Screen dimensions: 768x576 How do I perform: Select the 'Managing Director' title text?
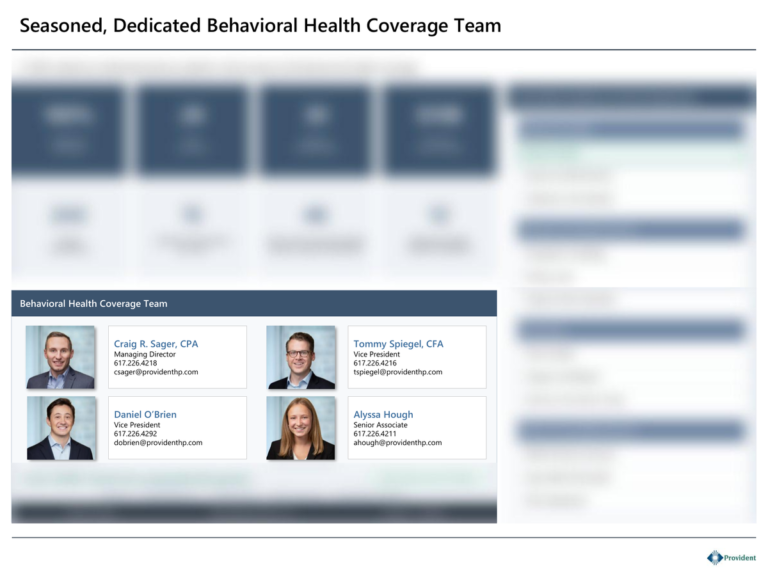(144, 354)
